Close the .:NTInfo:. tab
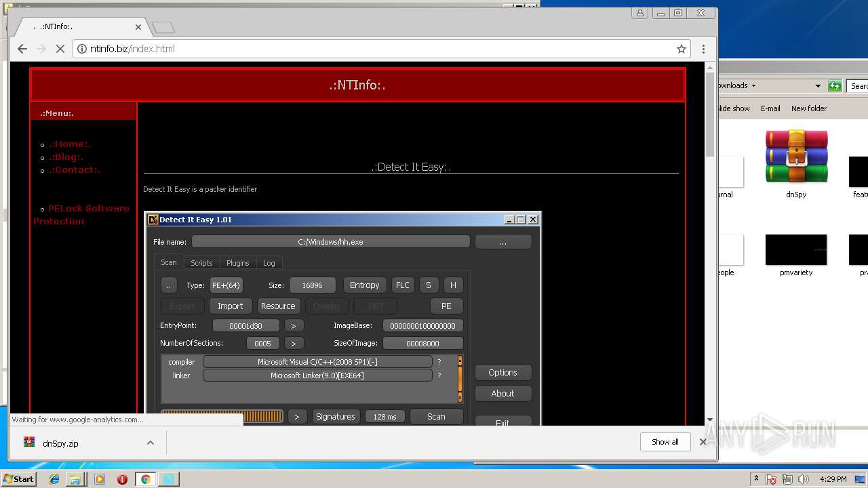This screenshot has height=488, width=868. pos(138,27)
